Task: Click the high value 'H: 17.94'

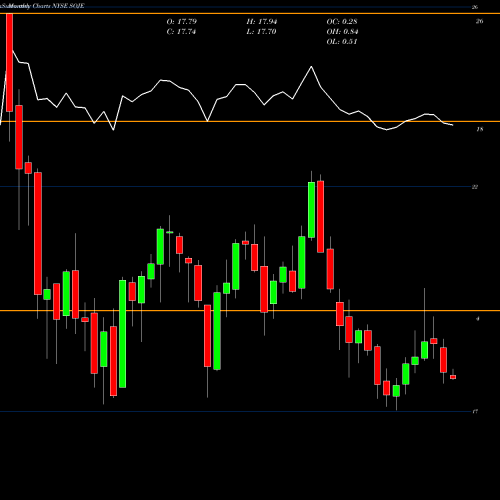Action: 262,22
